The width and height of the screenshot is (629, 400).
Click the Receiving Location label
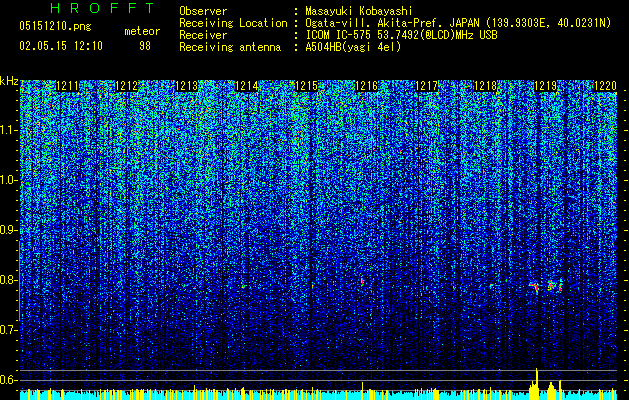pyautogui.click(x=233, y=23)
